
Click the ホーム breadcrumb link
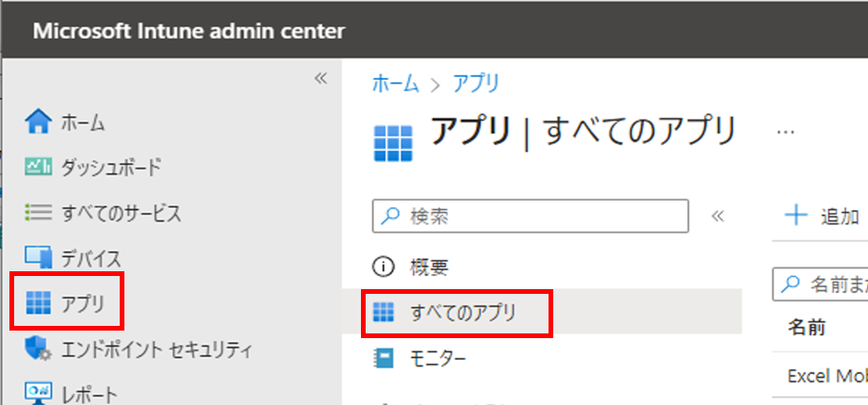[x=396, y=84]
